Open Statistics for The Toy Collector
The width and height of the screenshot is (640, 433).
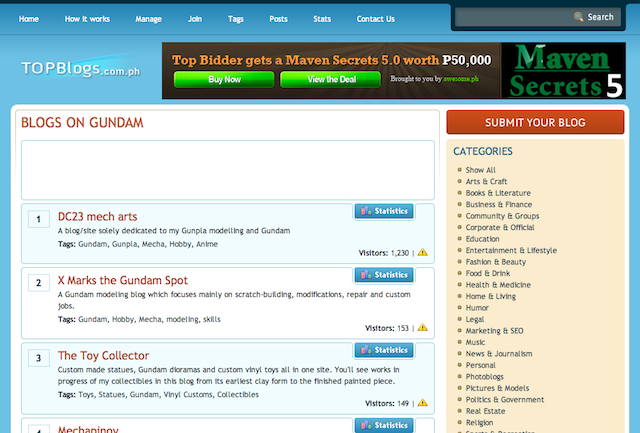[x=384, y=350]
